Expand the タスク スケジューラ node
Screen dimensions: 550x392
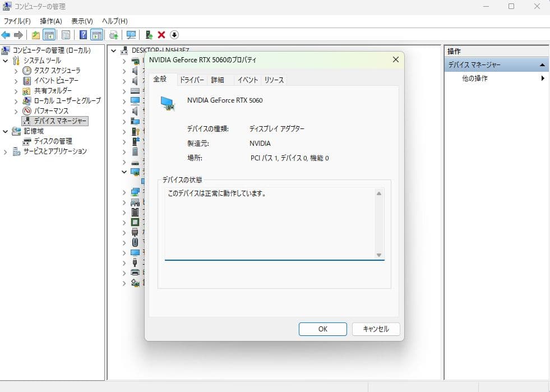click(16, 71)
